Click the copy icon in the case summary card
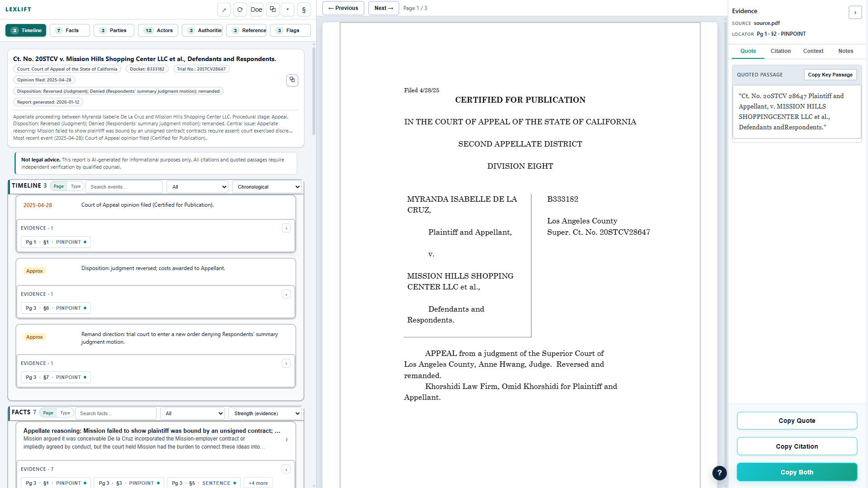Viewport: 868px width, 488px height. point(292,80)
